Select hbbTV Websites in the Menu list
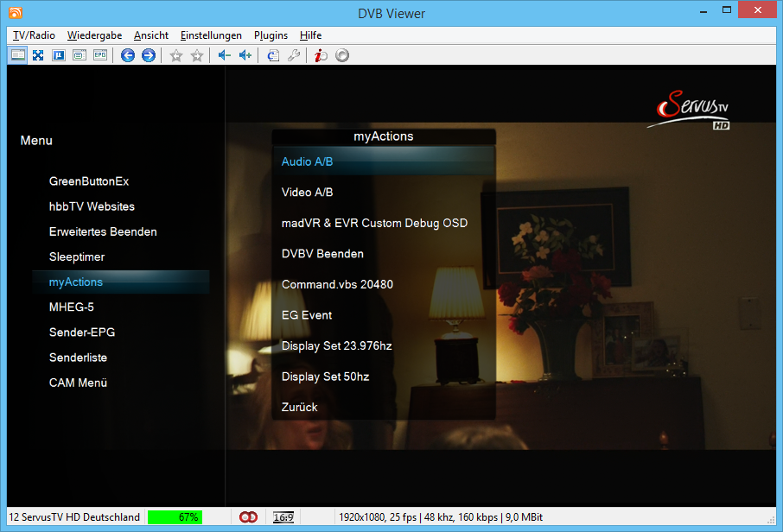783x532 pixels. tap(92, 206)
